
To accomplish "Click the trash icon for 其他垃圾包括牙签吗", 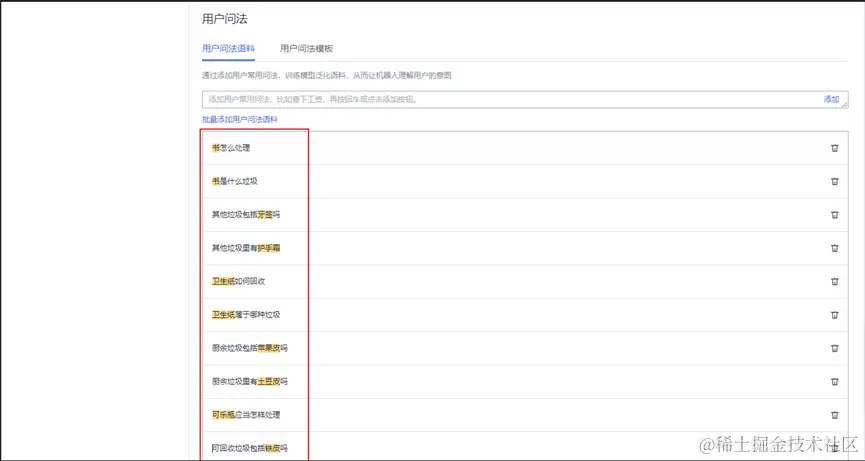I will pos(835,215).
